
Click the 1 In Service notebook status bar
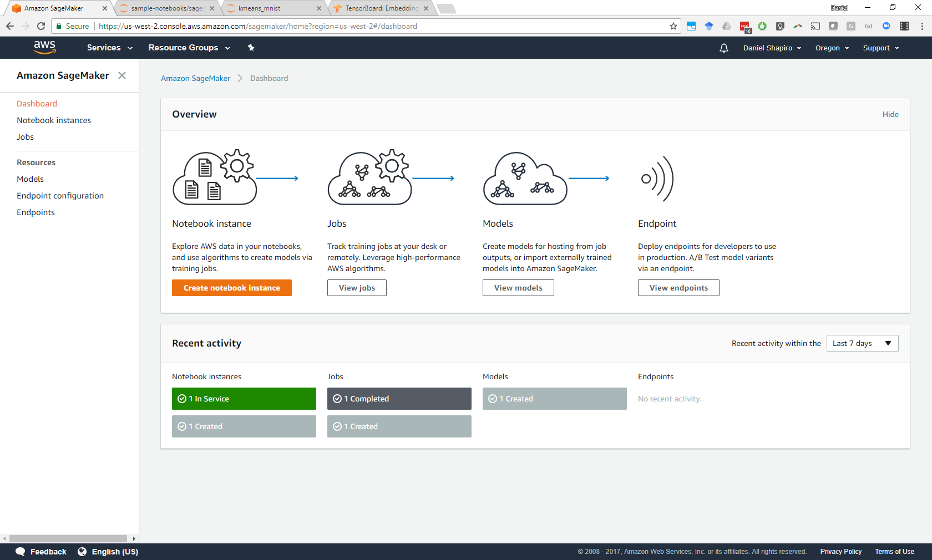coord(244,399)
